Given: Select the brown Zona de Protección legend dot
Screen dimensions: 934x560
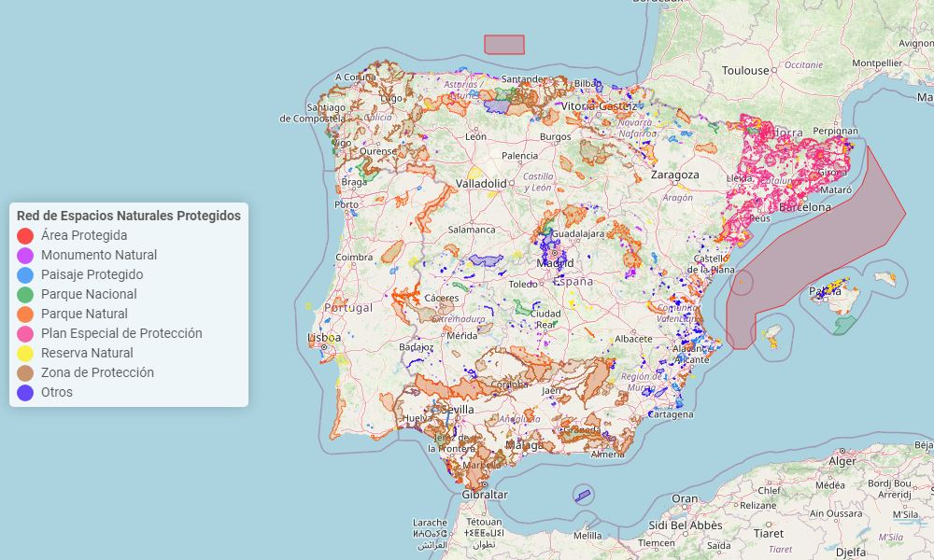Looking at the screenshot, I should pos(26,372).
